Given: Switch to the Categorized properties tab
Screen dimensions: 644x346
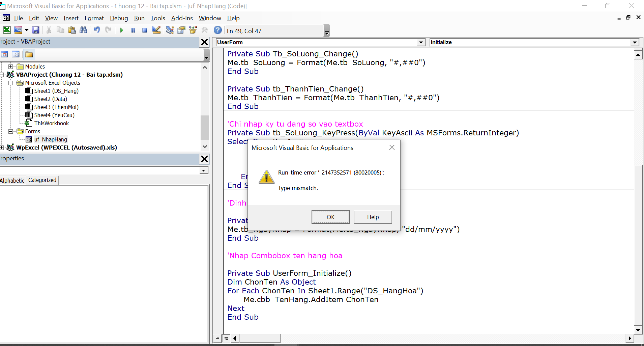Looking at the screenshot, I should click(x=42, y=180).
